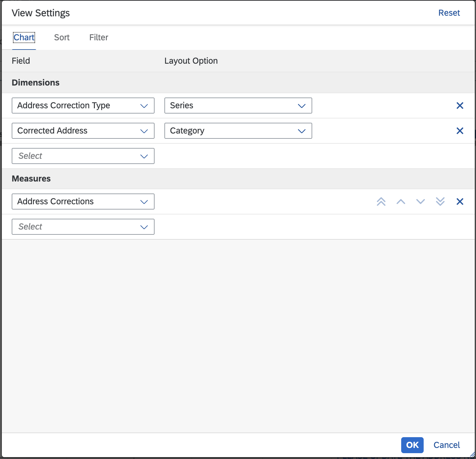Move Address Corrections measure down one position
Viewport: 476px width, 459px height.
tap(420, 202)
